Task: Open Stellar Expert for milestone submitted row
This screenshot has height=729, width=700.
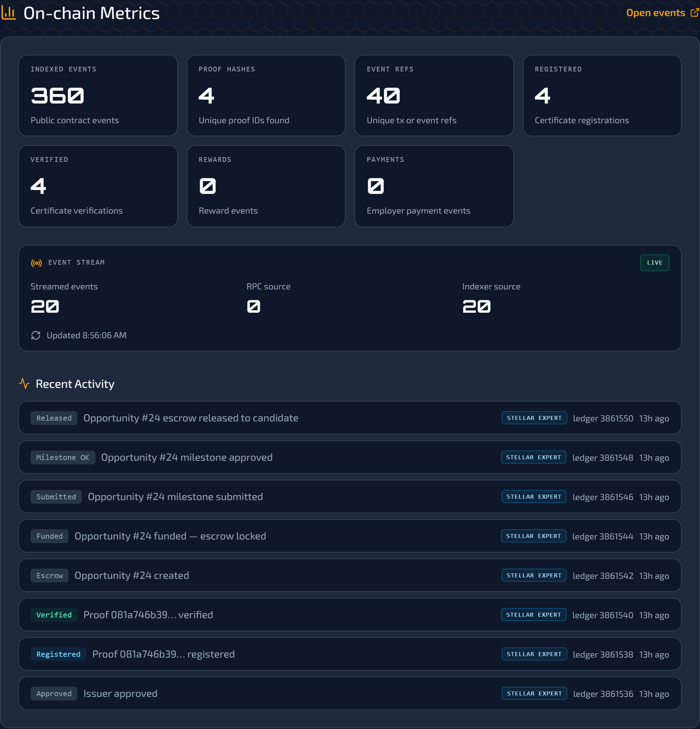Action: (x=534, y=496)
